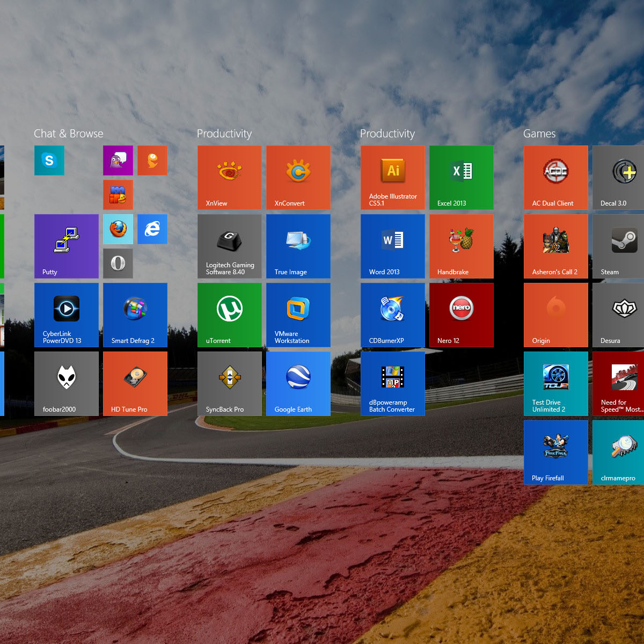644x644 pixels.
Task: Open Adobe Illustrator CS5.1
Action: [x=393, y=178]
